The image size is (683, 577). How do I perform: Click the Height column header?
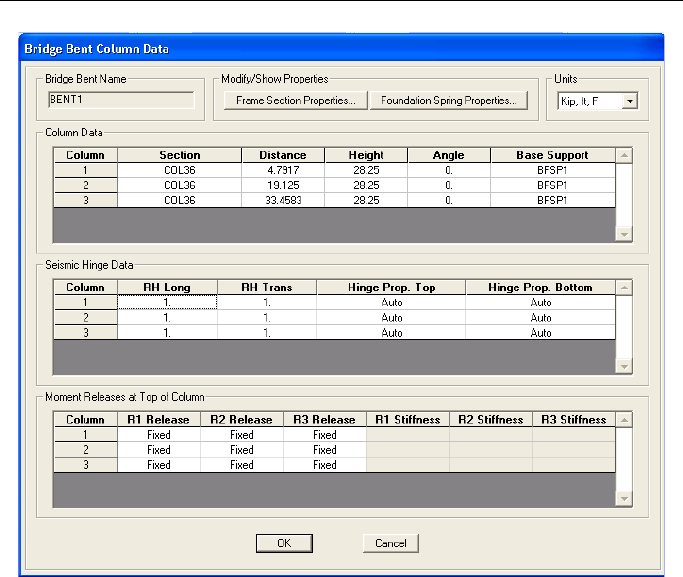point(366,155)
